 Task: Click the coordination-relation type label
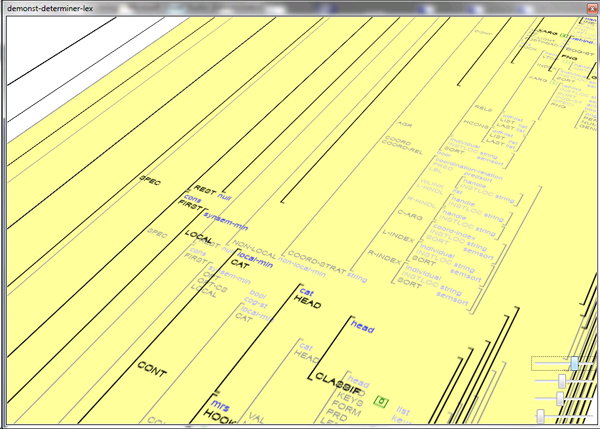pyautogui.click(x=469, y=168)
